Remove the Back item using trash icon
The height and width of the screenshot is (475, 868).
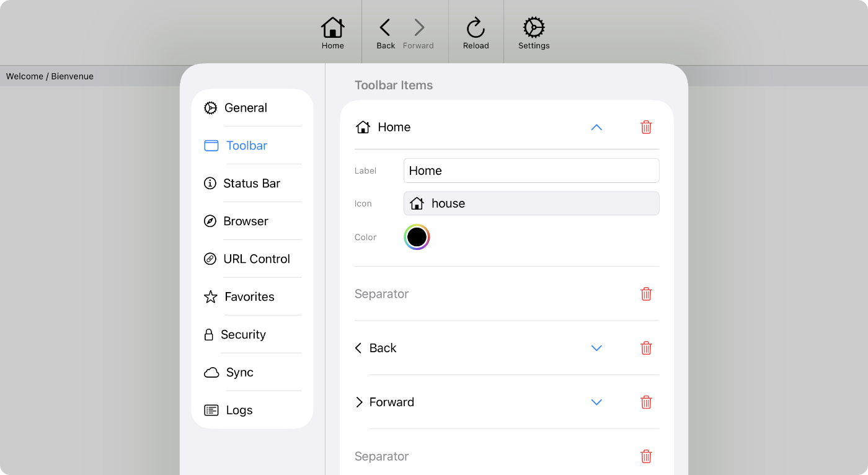[x=646, y=348]
